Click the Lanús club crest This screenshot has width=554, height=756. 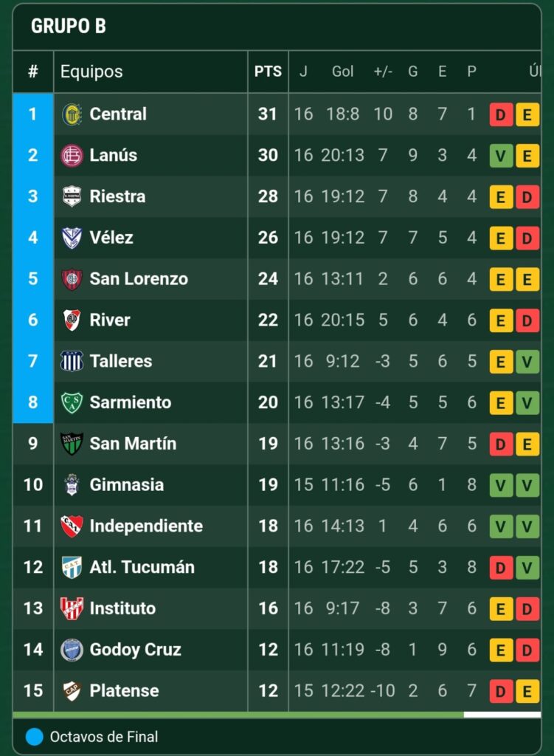72,156
